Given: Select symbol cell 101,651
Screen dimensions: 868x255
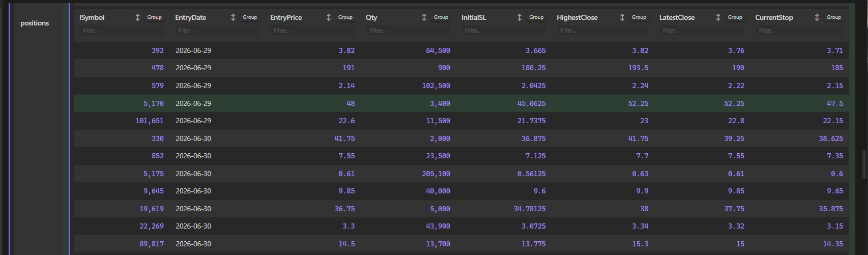Looking at the screenshot, I should point(150,121).
